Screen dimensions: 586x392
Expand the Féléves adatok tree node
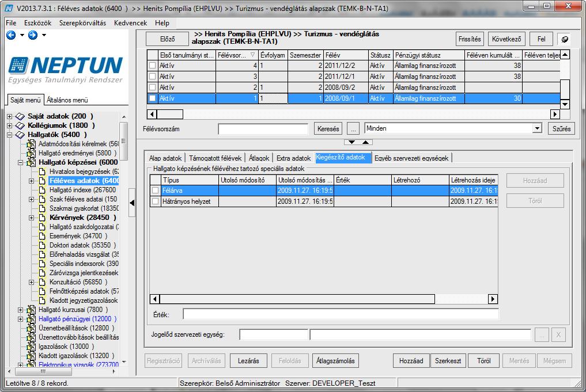pos(31,181)
